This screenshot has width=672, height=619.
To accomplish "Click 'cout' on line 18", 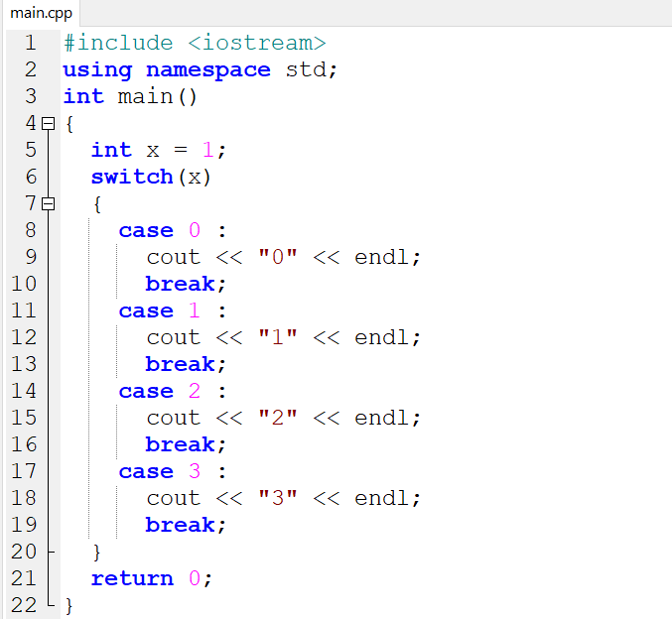I will tap(174, 498).
